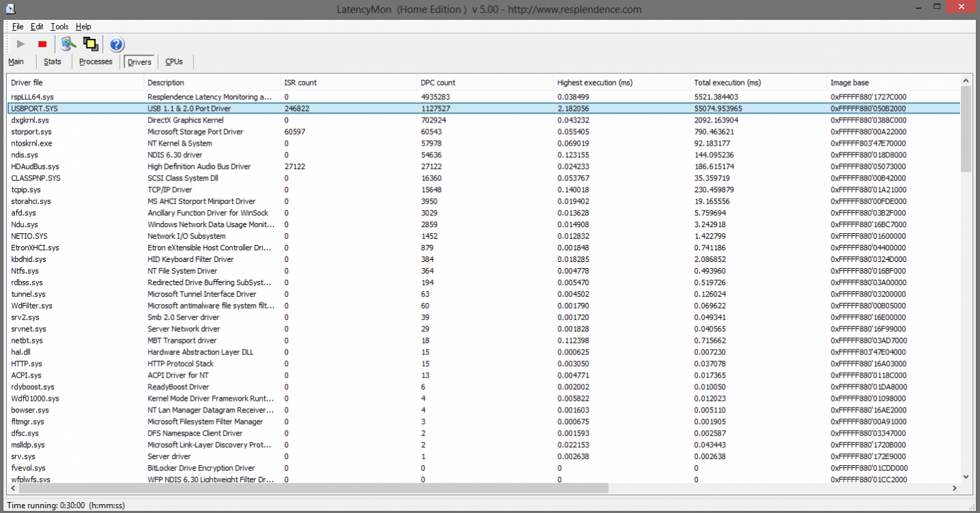The image size is (980, 513).
Task: Click the horizontal scrollbar right arrow
Action: pyautogui.click(x=955, y=488)
